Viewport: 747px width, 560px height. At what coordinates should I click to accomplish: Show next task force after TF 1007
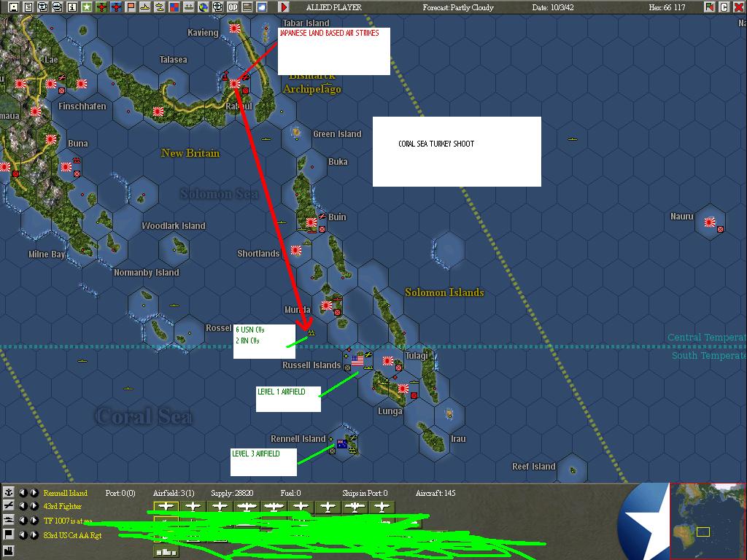pyautogui.click(x=34, y=521)
